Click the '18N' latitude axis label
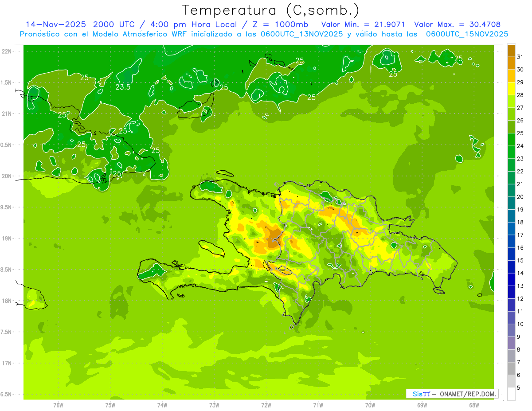 (6, 301)
